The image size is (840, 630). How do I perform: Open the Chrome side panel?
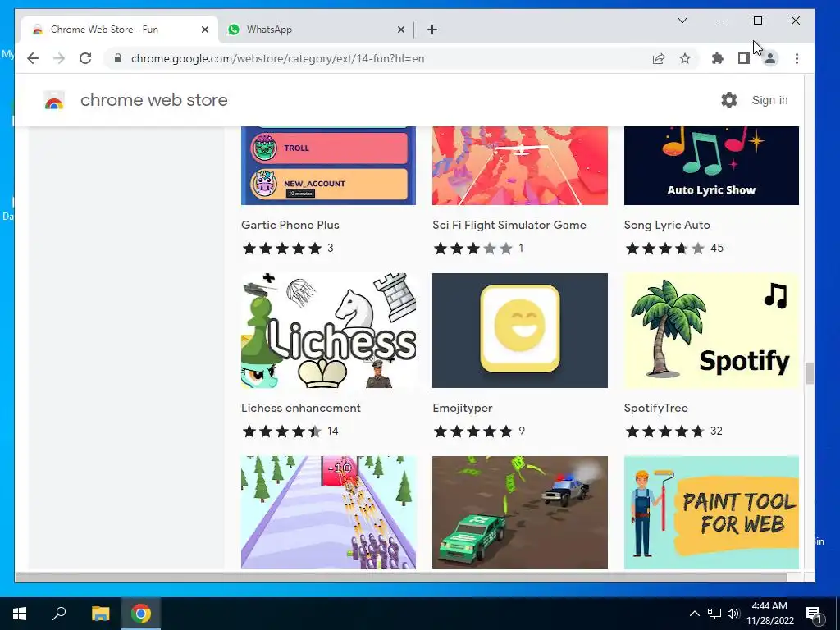click(743, 58)
